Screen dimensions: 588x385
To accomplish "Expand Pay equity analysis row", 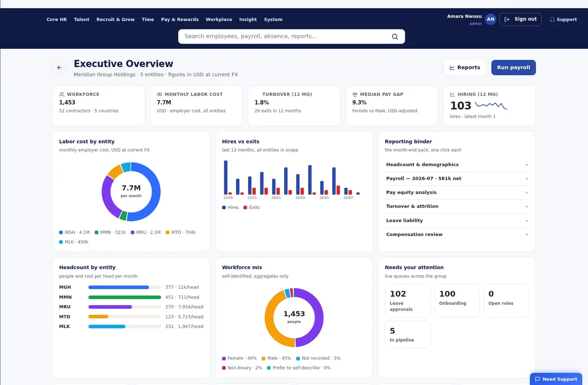I will pyautogui.click(x=457, y=192).
